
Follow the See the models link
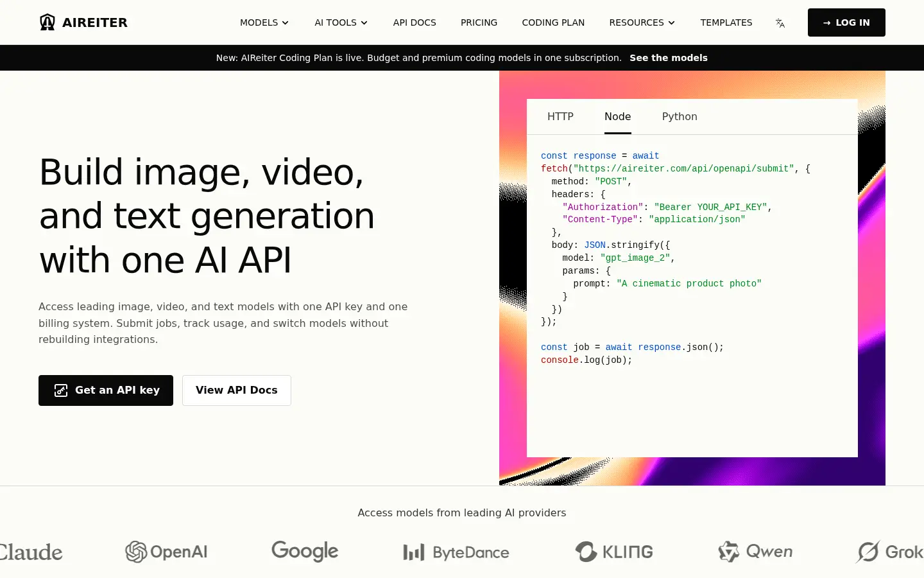tap(669, 58)
